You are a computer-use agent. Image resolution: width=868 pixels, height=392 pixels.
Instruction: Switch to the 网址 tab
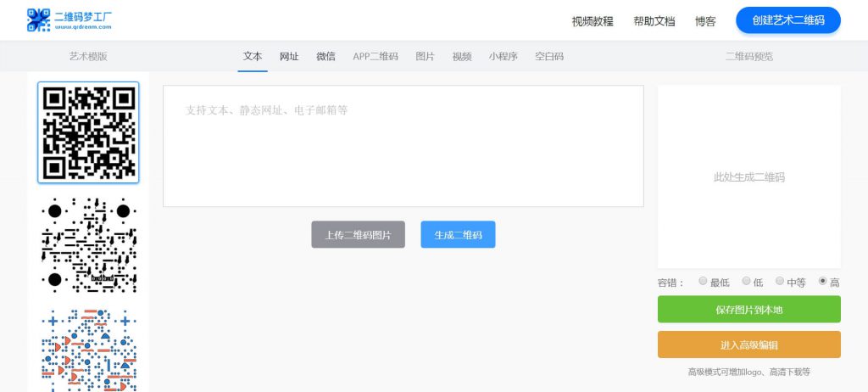pos(289,56)
